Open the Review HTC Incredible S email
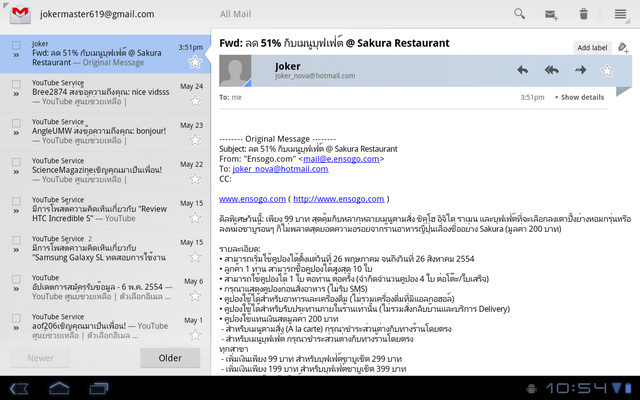Viewport: 640px width, 400px height. pos(105,210)
